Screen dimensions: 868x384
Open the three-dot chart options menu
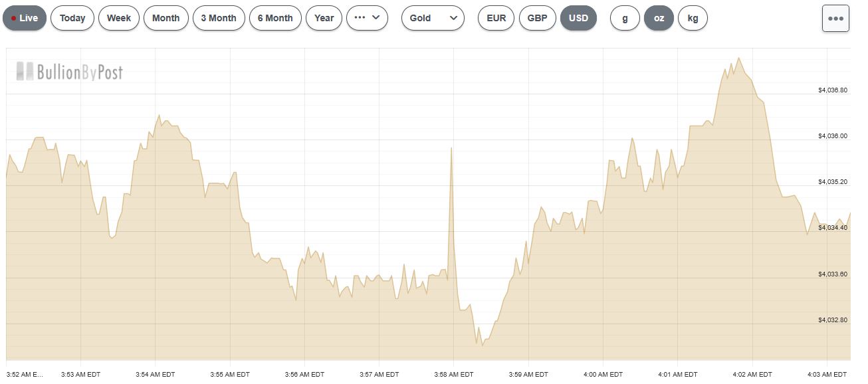click(835, 19)
